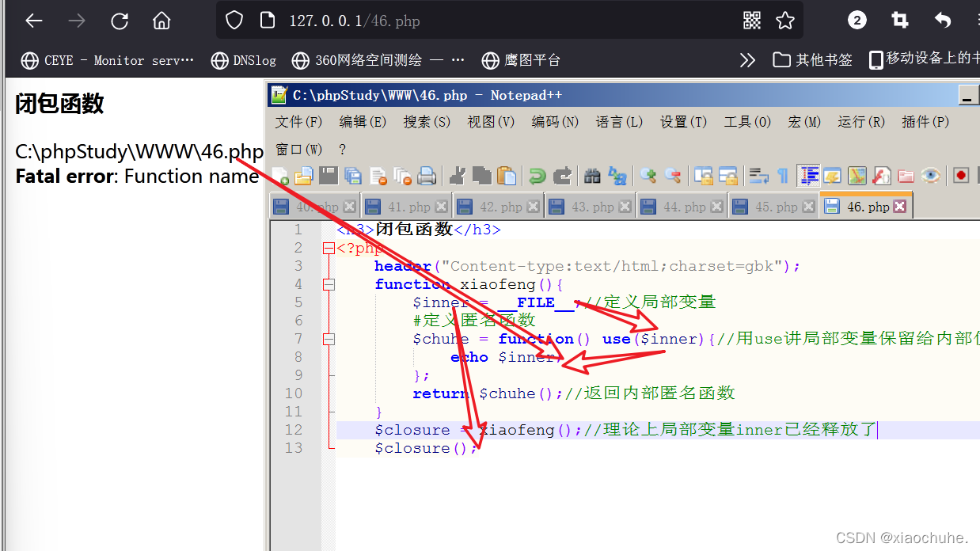Collapse anonymous function fold marker on line 7
Screen dimensions: 980x551
pyautogui.click(x=329, y=339)
